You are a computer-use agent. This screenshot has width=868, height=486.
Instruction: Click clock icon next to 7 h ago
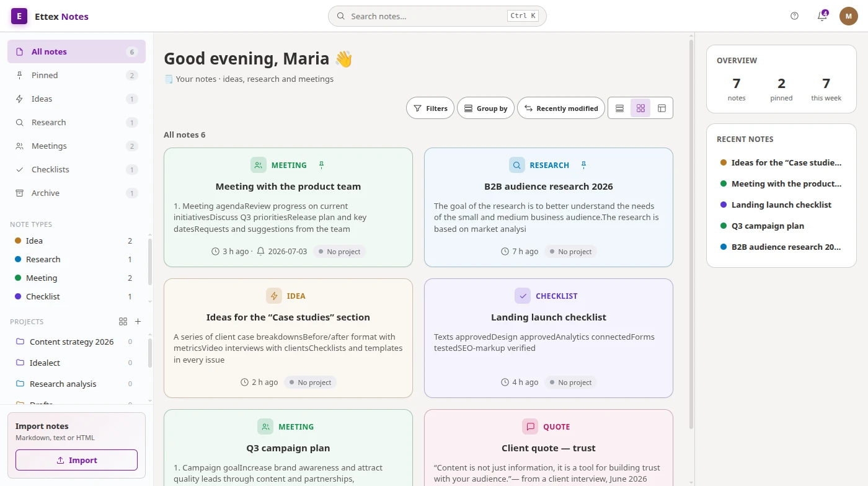pos(505,251)
